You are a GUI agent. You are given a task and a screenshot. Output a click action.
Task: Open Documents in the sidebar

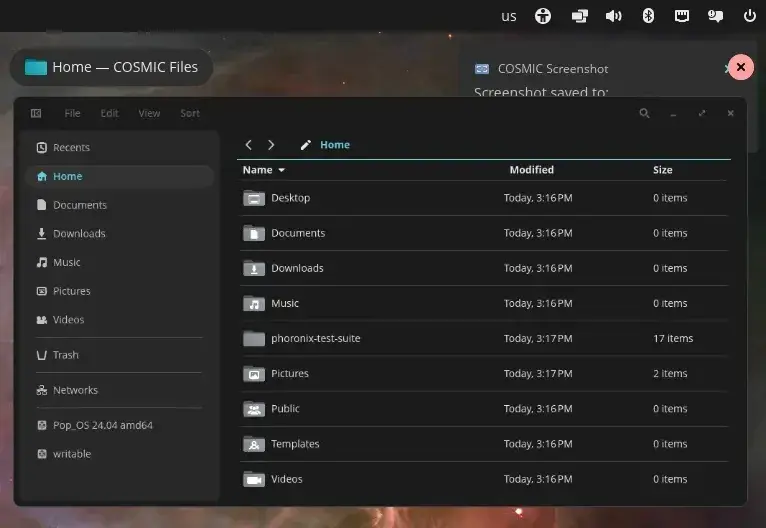coord(120,205)
